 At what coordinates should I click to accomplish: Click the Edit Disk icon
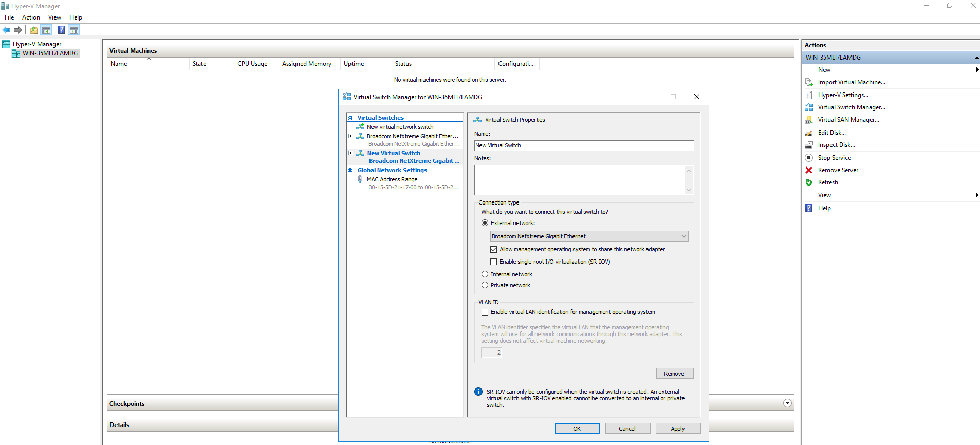coord(809,133)
